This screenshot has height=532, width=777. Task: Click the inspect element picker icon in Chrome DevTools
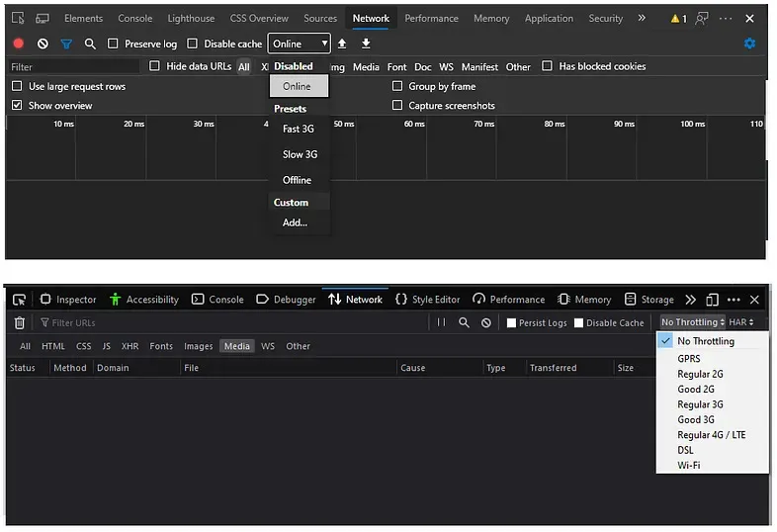18,19
